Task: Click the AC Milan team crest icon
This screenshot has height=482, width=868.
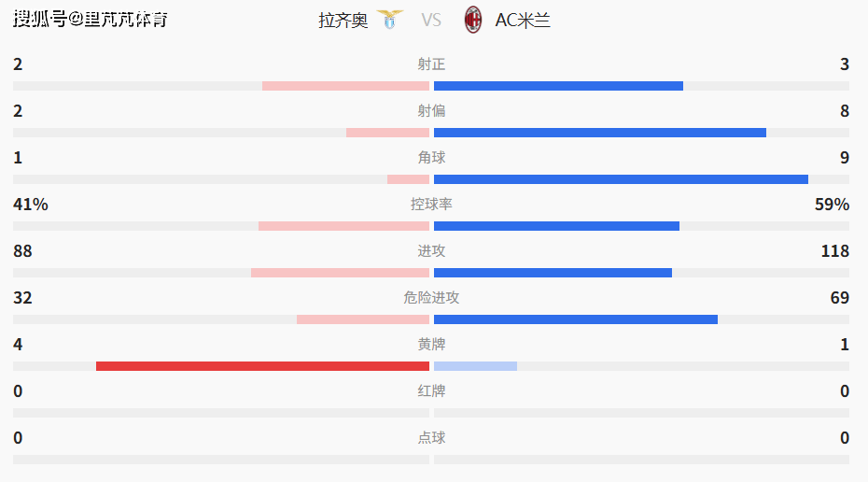Action: point(474,19)
